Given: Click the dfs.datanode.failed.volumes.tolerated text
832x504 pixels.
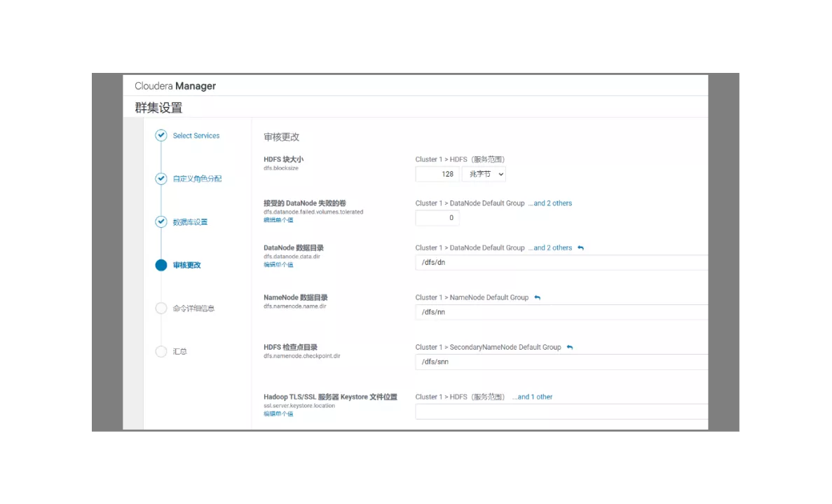Looking at the screenshot, I should click(x=313, y=212).
